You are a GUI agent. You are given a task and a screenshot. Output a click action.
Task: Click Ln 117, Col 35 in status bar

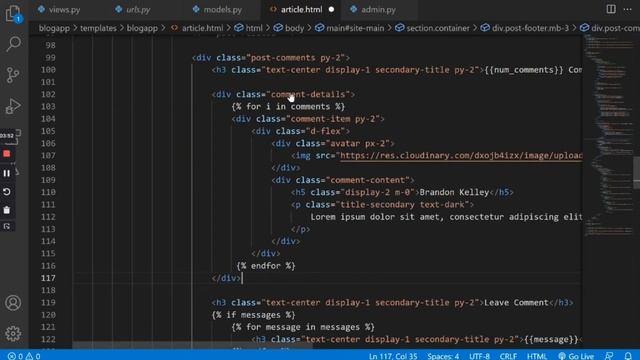tap(393, 356)
